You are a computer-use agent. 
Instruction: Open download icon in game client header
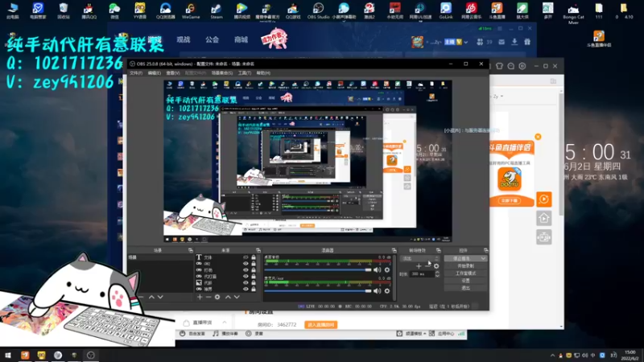(514, 42)
